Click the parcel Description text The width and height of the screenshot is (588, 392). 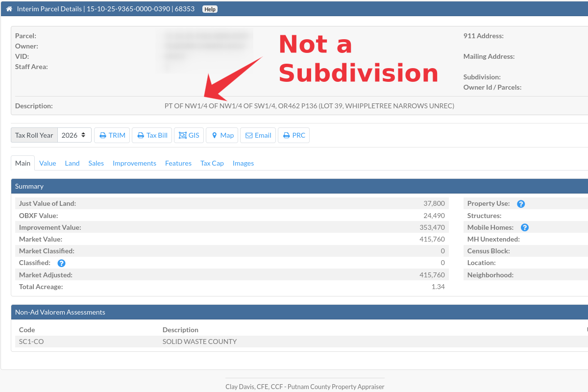pyautogui.click(x=310, y=105)
